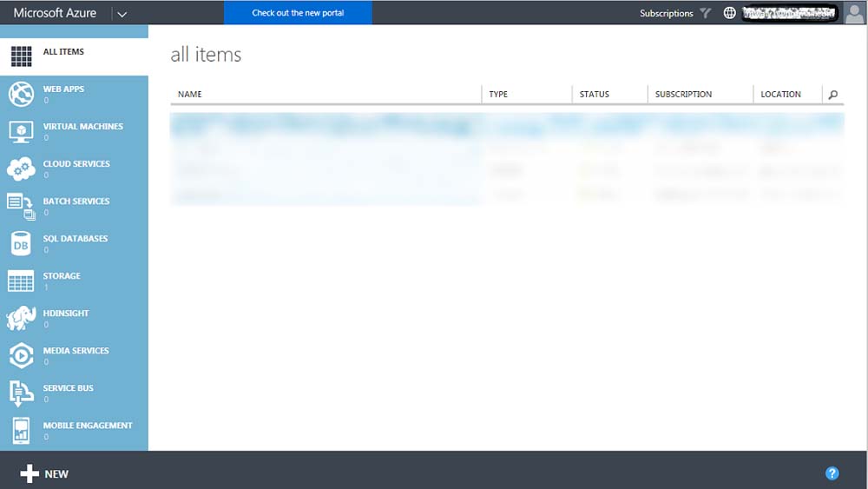Image resolution: width=868 pixels, height=489 pixels.
Task: Select the Media Services play icon
Action: 21,356
